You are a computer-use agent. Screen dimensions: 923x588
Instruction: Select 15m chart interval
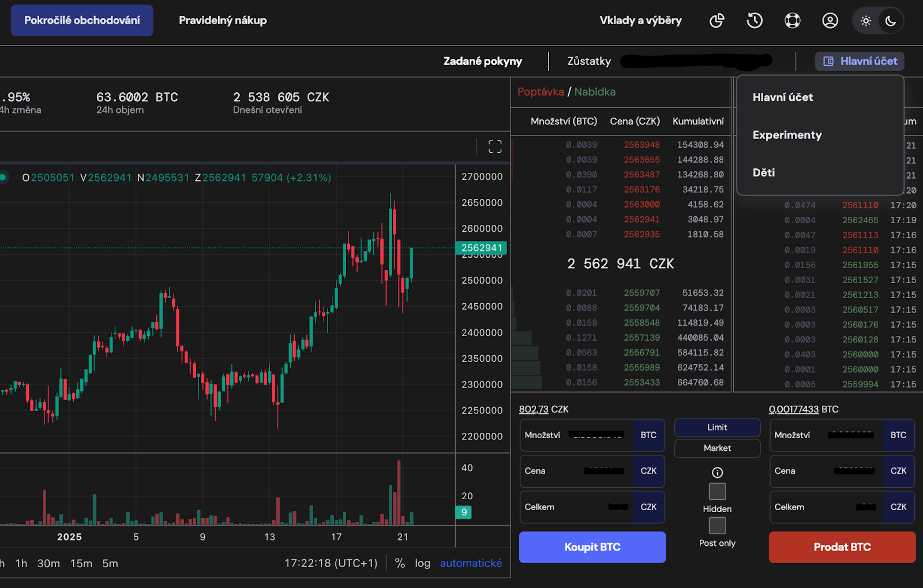pos(81,563)
